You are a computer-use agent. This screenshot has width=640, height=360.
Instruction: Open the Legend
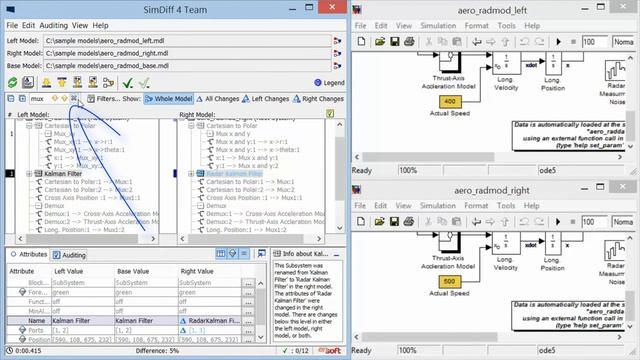pos(329,83)
